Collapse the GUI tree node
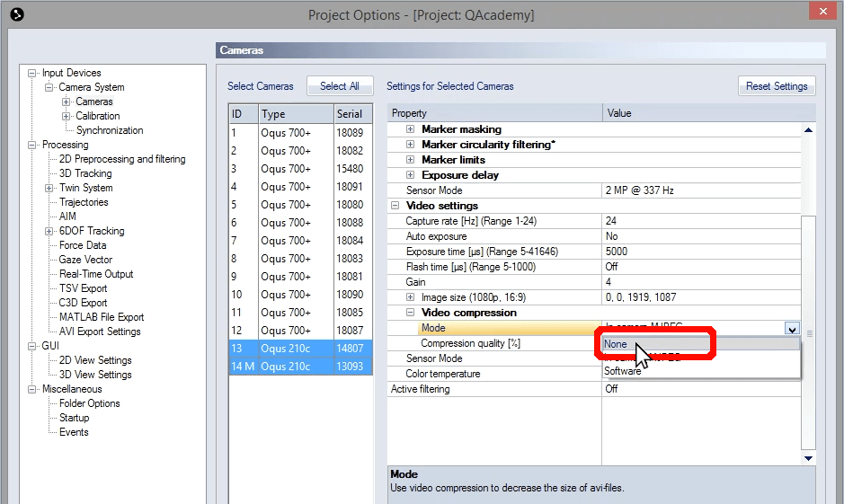Screen dimensions: 844x504 coord(32,346)
